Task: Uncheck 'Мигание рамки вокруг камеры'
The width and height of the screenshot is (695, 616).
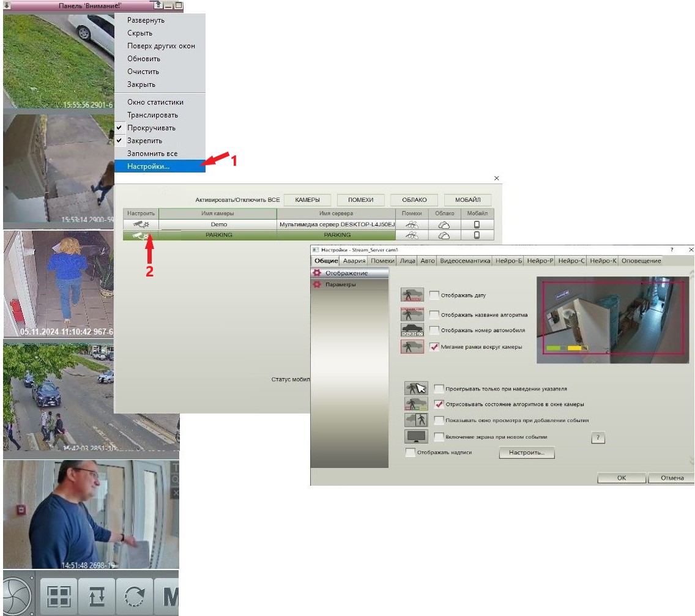Action: [434, 347]
